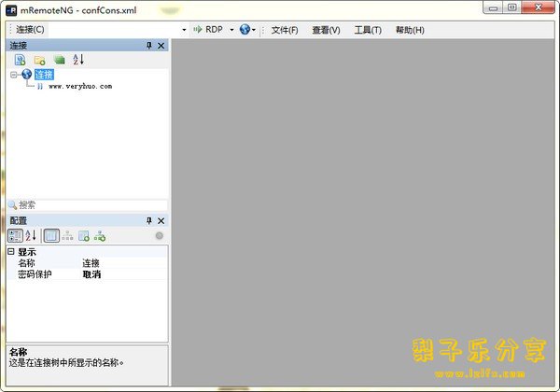Click the inheritance icon in 配置 toolbar
This screenshot has width=560, height=392.
click(67, 235)
